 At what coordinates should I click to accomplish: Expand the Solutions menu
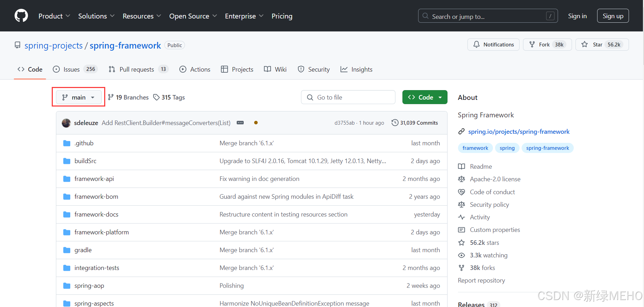pyautogui.click(x=96, y=16)
